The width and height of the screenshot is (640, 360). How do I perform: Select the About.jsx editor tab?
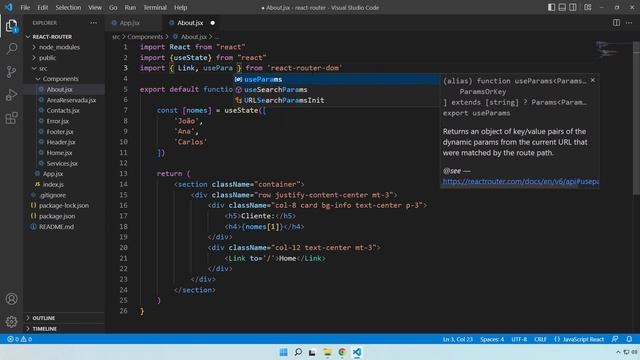(x=190, y=23)
